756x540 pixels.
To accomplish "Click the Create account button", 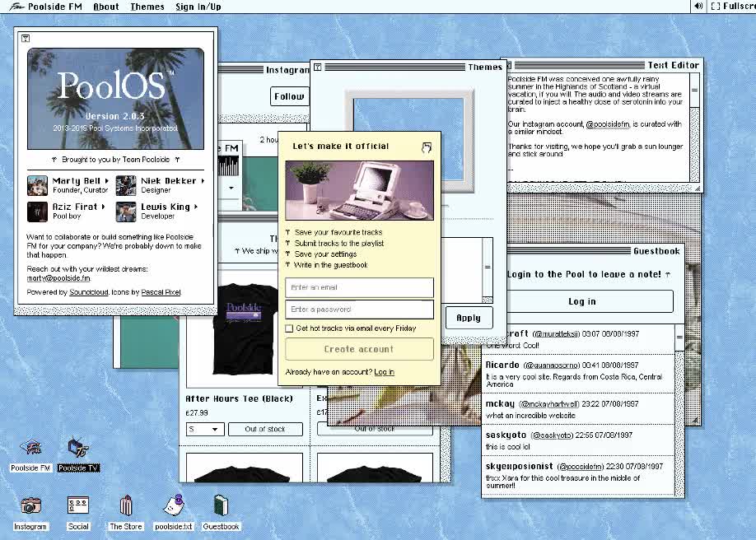I will pyautogui.click(x=359, y=349).
